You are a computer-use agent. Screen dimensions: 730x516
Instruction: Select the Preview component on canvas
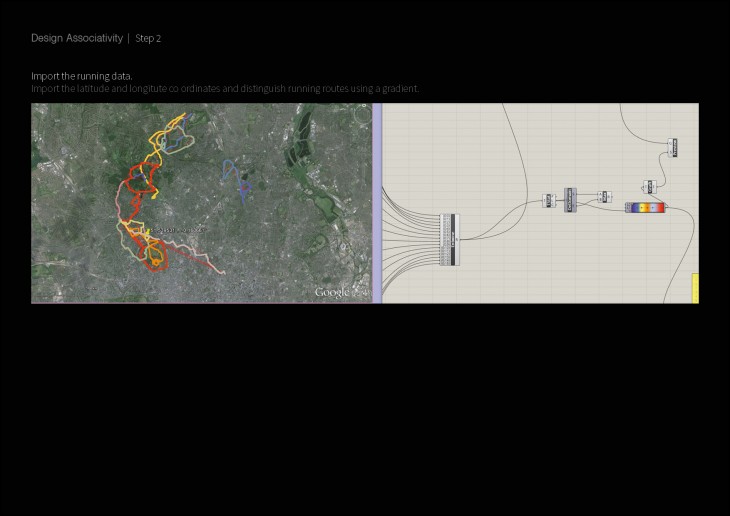tap(674, 147)
